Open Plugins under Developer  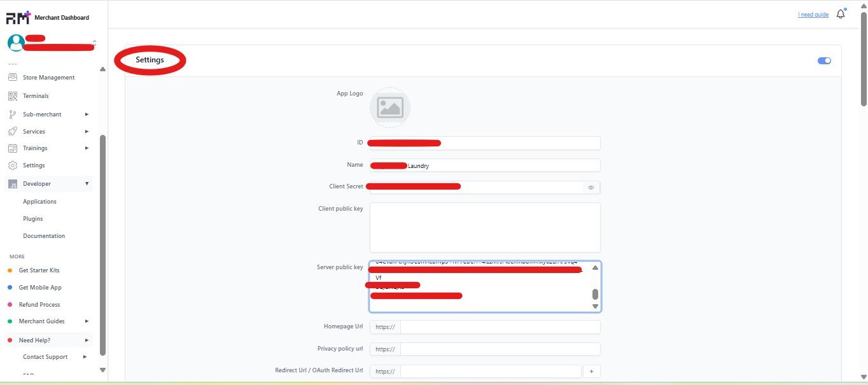point(33,218)
